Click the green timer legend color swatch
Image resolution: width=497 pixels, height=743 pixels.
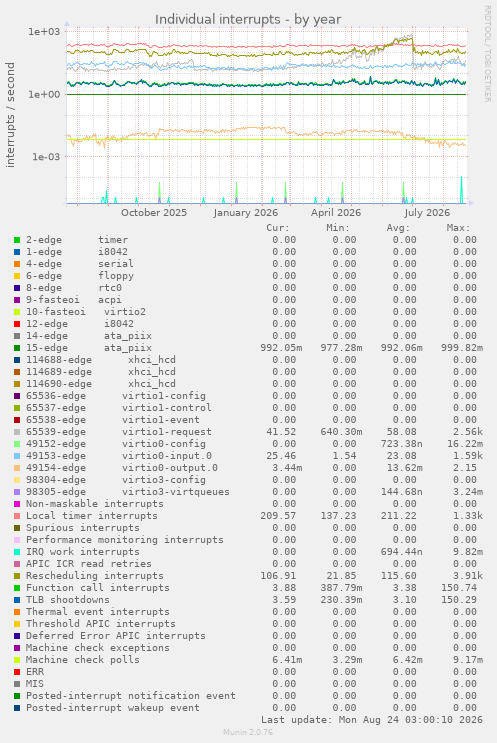pos(17,240)
